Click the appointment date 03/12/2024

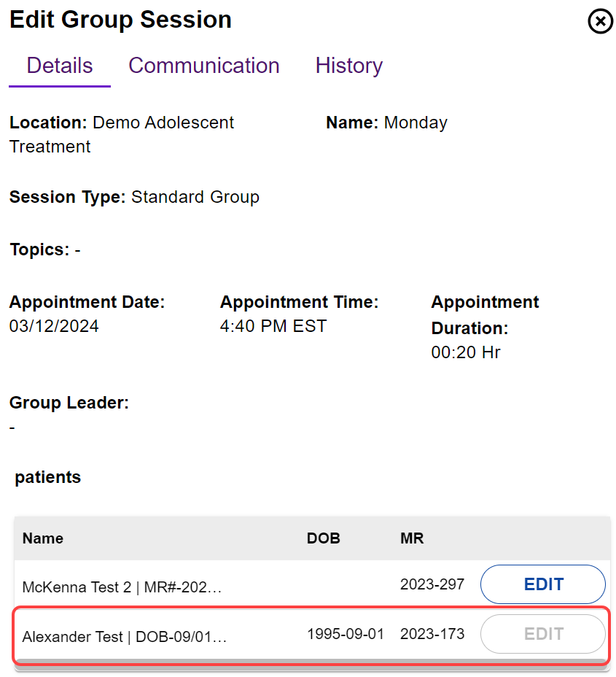(54, 326)
